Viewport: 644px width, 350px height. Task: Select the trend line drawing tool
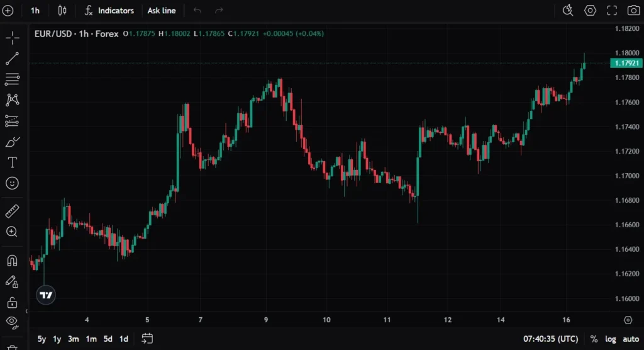coord(12,59)
